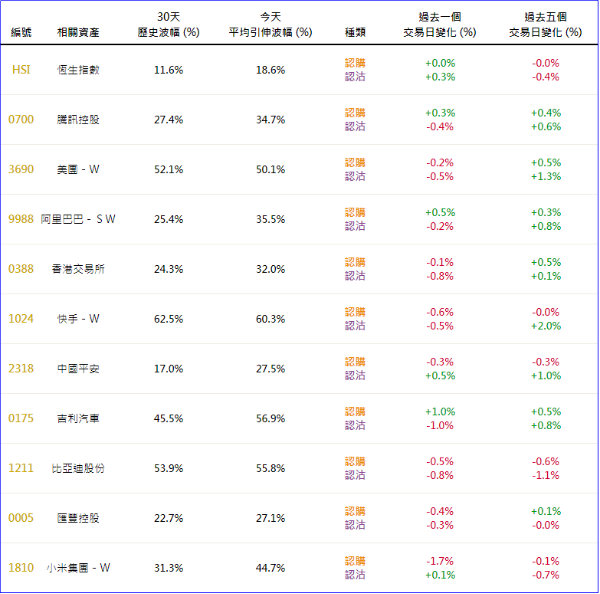Image resolution: width=600 pixels, height=594 pixels.
Task: Click the 編號 column header
Action: [x=21, y=32]
